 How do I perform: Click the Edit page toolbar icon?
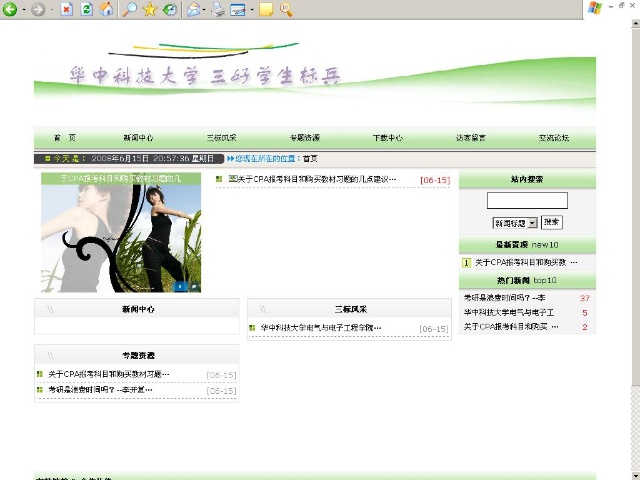tap(238, 9)
